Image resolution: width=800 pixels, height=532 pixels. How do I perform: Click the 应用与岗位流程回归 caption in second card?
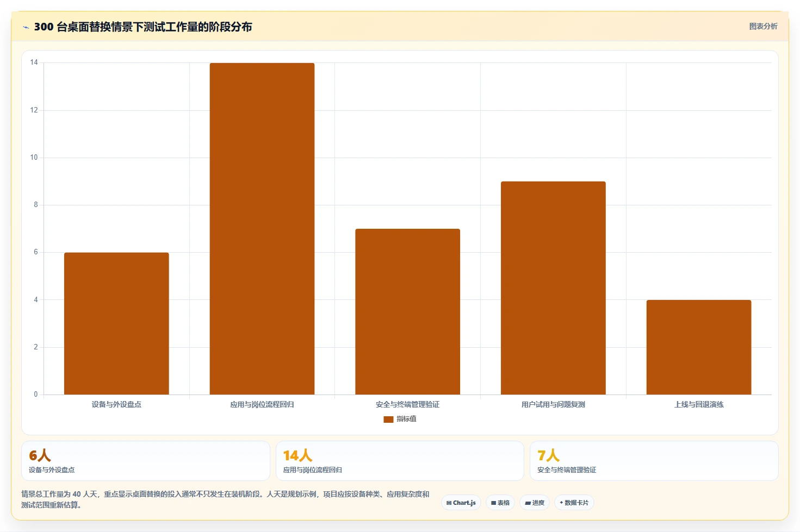click(313, 470)
